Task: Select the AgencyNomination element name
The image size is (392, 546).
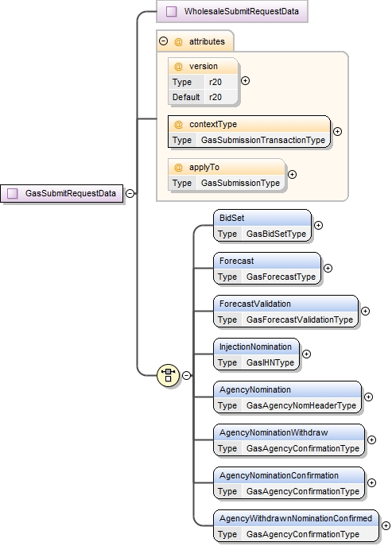Action: click(x=255, y=390)
